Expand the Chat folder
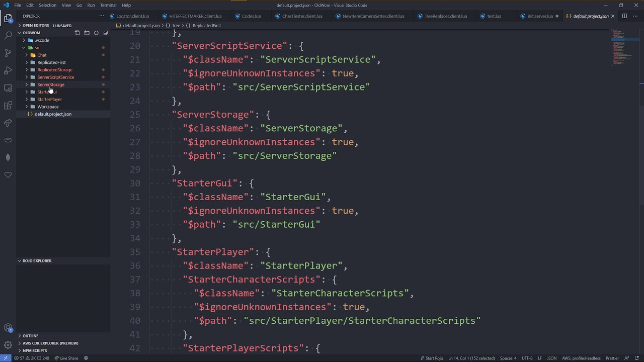The image size is (644, 362). (42, 55)
